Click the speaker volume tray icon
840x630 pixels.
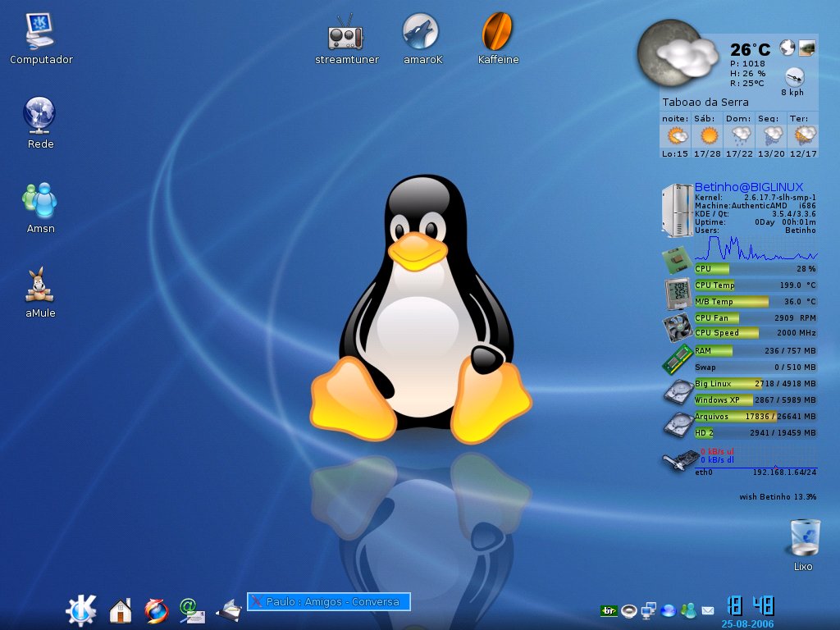tap(629, 610)
